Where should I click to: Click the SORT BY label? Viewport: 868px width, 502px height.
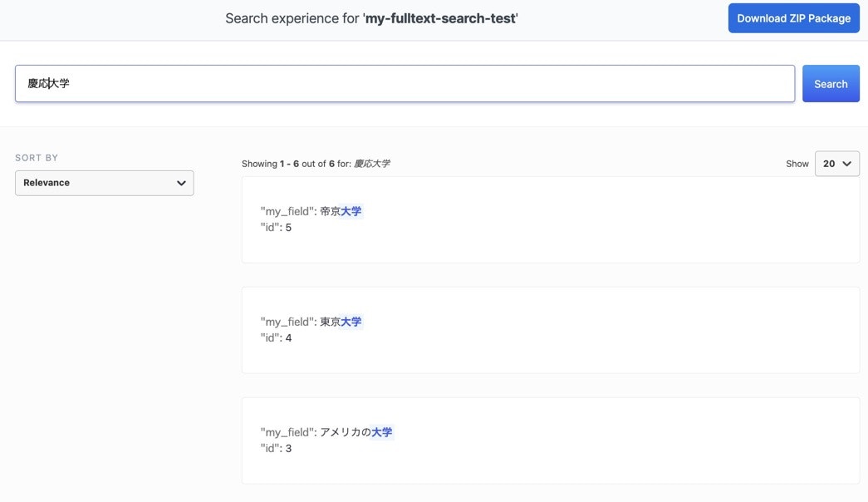click(x=37, y=158)
